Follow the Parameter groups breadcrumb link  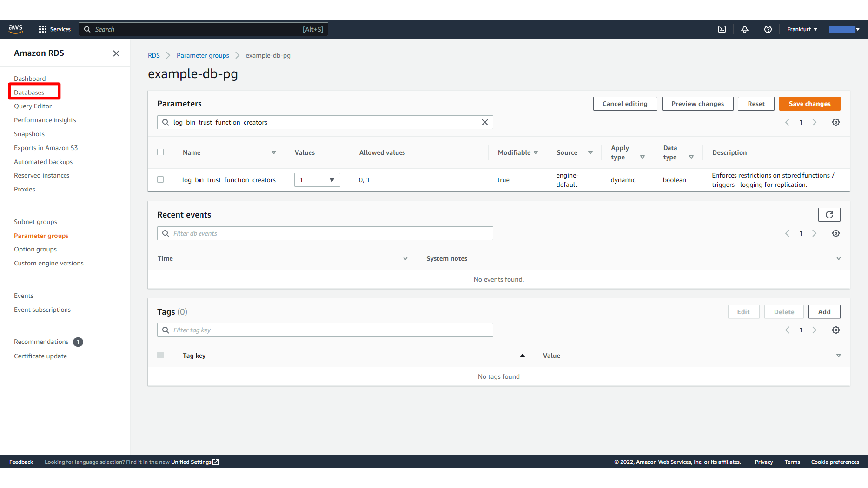203,55
